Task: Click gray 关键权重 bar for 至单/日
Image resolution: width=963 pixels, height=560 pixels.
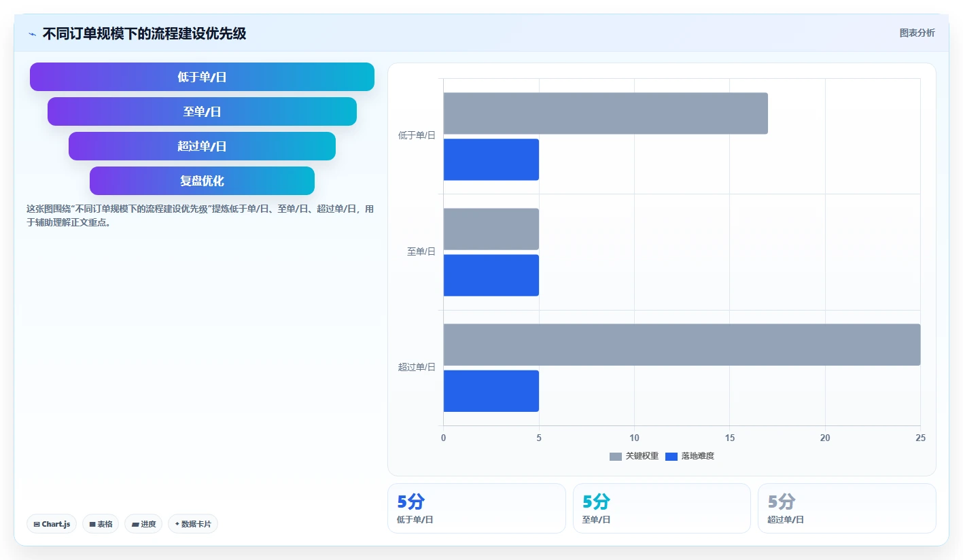Action: coord(491,229)
